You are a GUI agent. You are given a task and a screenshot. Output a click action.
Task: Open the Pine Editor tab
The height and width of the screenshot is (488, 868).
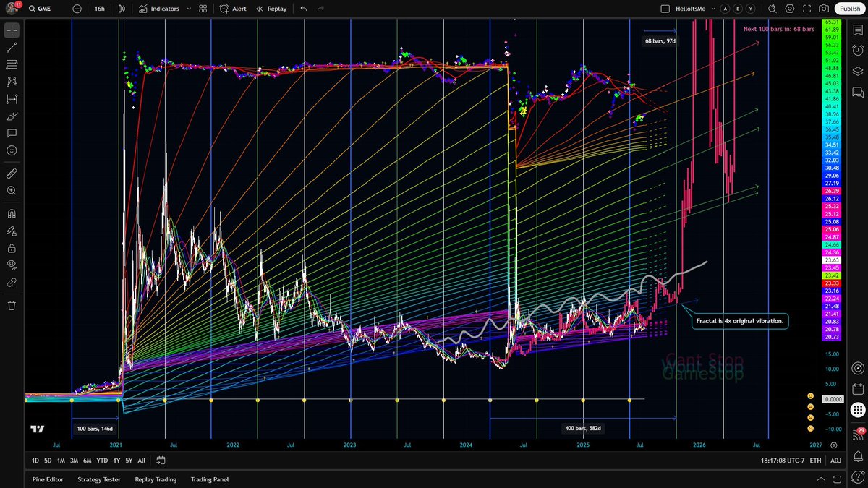tap(48, 479)
